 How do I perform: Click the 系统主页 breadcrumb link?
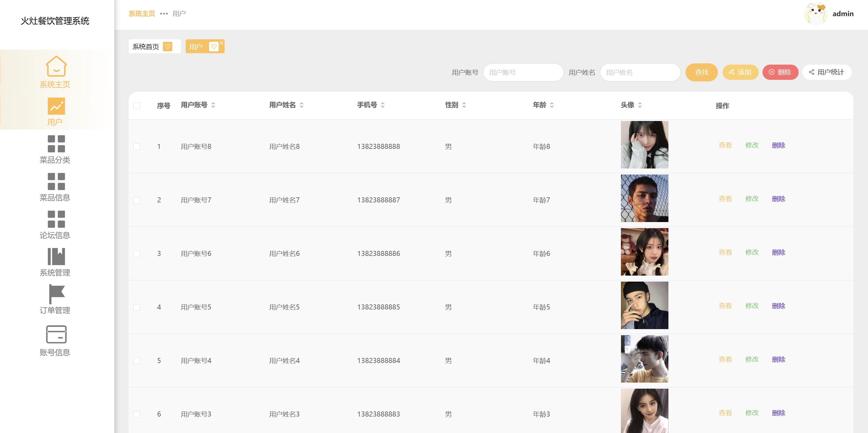pyautogui.click(x=142, y=14)
